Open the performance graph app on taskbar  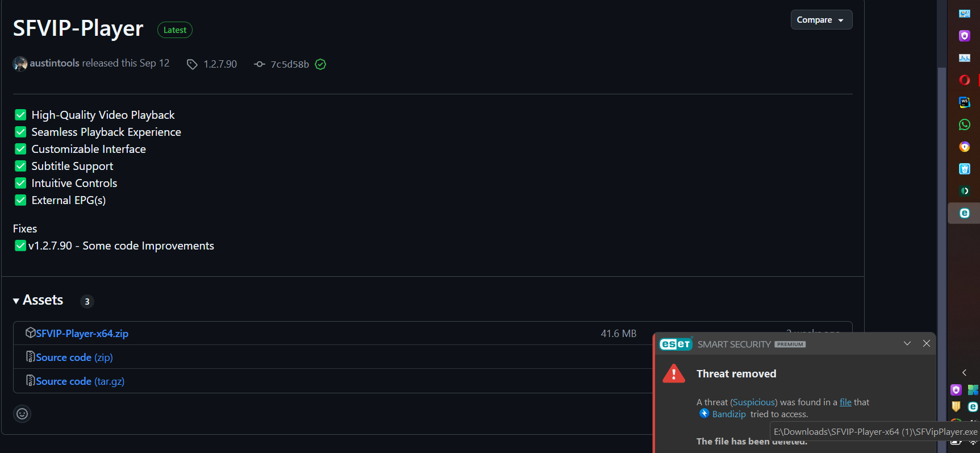965,58
